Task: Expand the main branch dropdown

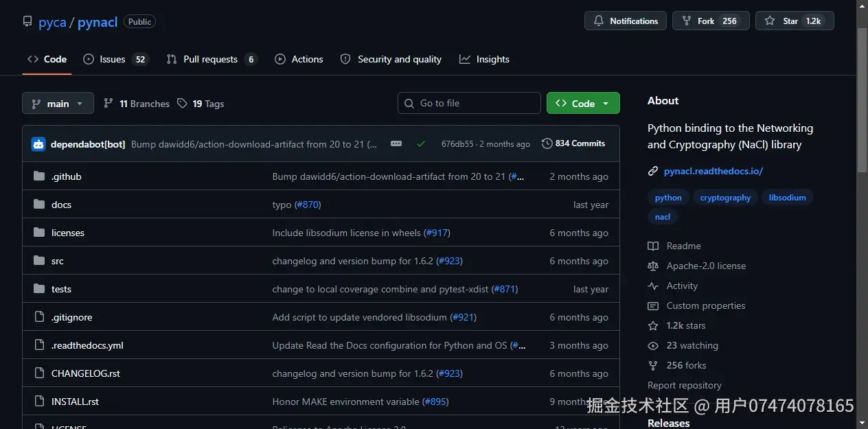Action: [58, 104]
